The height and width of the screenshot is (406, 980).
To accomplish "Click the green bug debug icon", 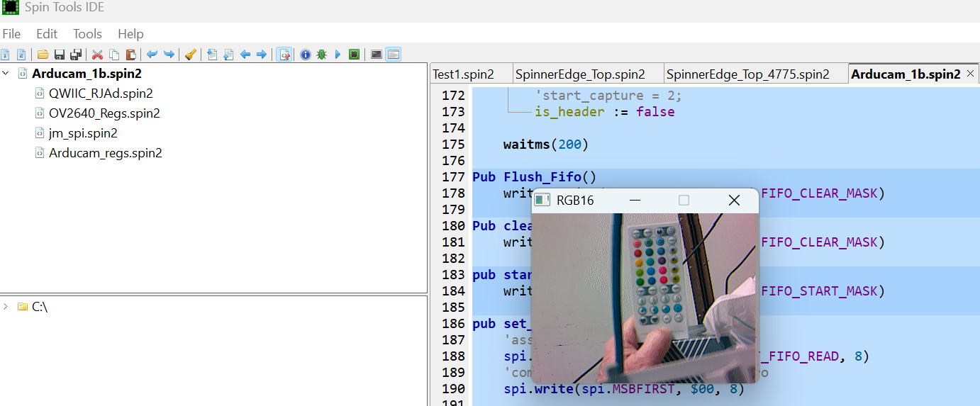I will click(321, 55).
